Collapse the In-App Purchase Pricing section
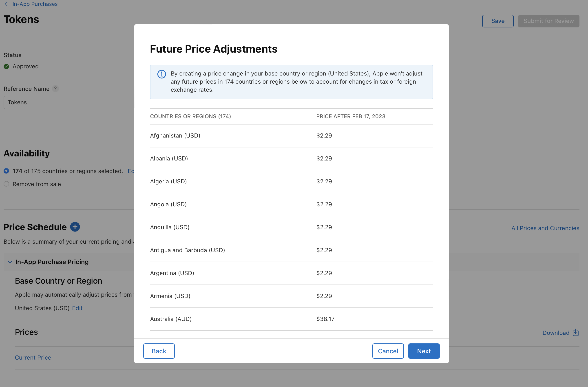 pos(10,262)
